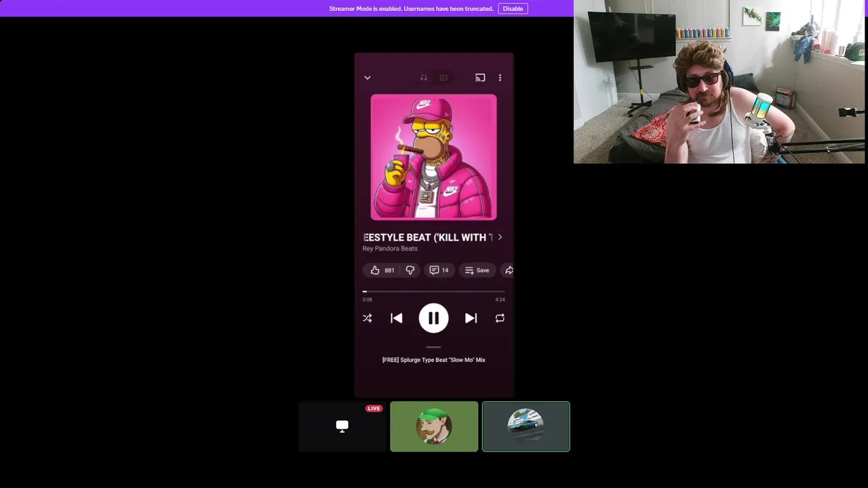Image resolution: width=868 pixels, height=488 pixels.
Task: Toggle shuffle playback
Action: 367,318
